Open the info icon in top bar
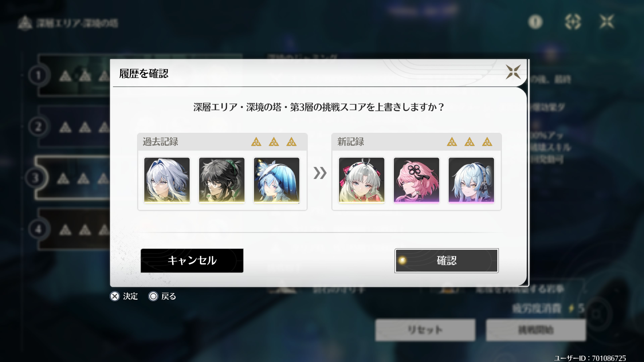 535,22
